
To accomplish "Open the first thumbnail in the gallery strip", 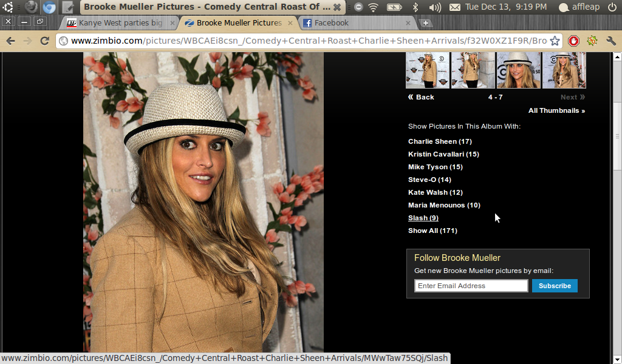I will coord(428,70).
